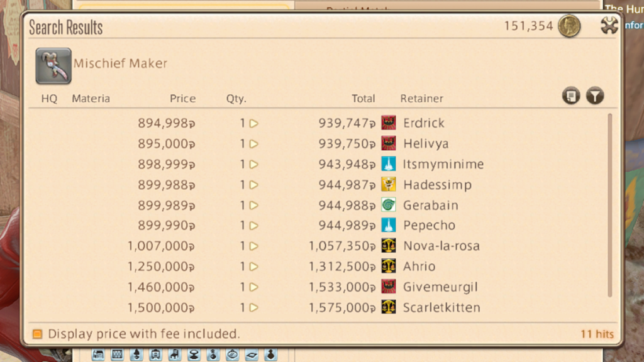
Task: Expand Erdrick's listing quantity arrow
Action: (x=253, y=123)
